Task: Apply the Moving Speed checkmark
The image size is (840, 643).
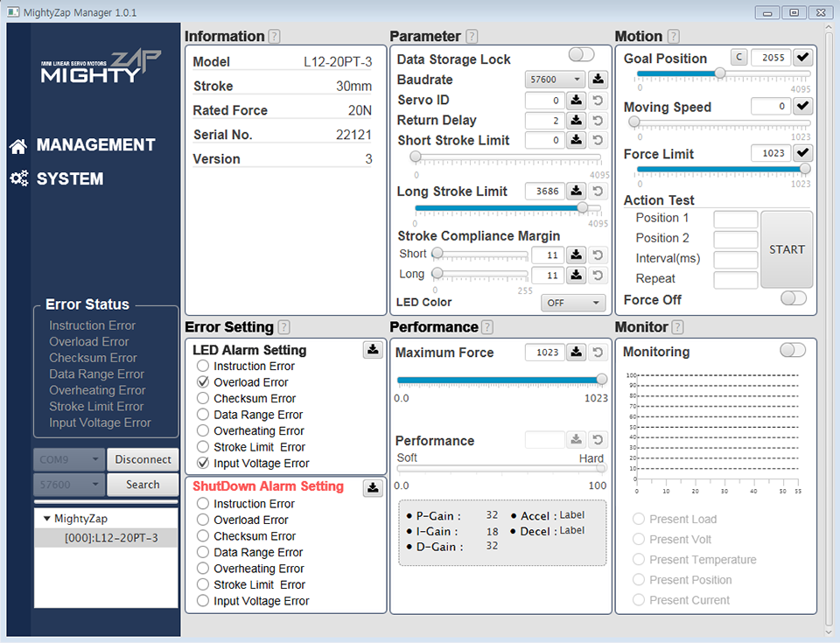Action: (x=802, y=106)
